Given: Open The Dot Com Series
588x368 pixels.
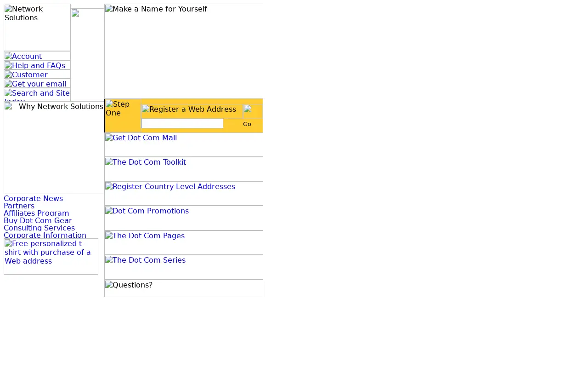Looking at the screenshot, I should (x=184, y=267).
